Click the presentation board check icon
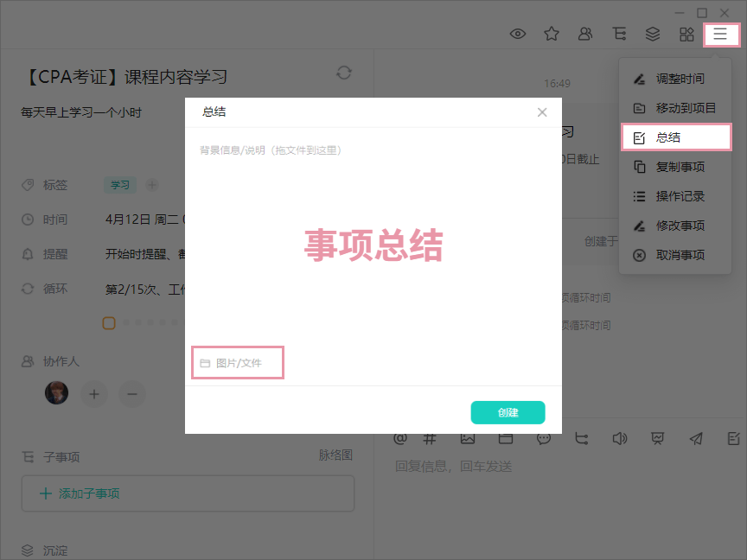747x560 pixels. pyautogui.click(x=657, y=438)
